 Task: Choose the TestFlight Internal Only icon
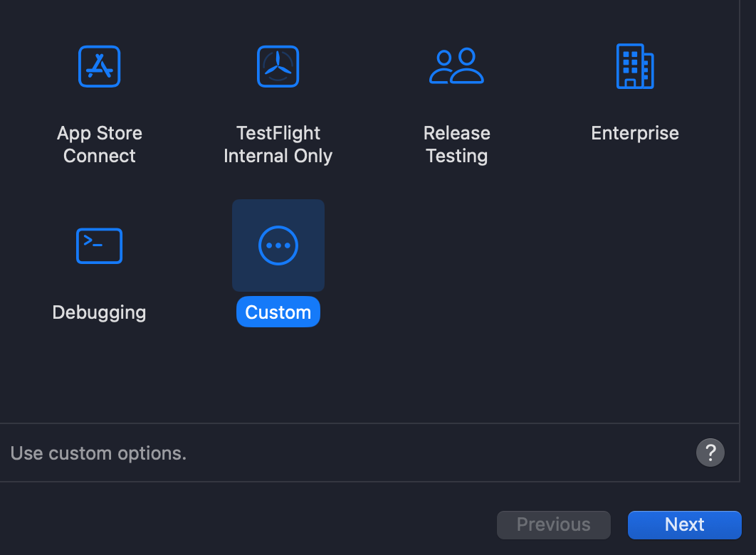278,66
